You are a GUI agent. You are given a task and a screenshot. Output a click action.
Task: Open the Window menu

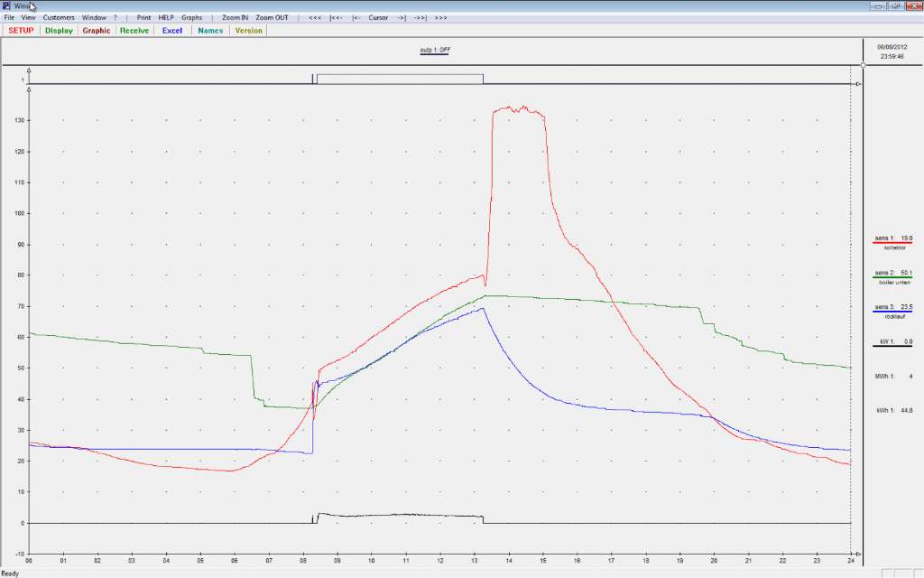94,18
